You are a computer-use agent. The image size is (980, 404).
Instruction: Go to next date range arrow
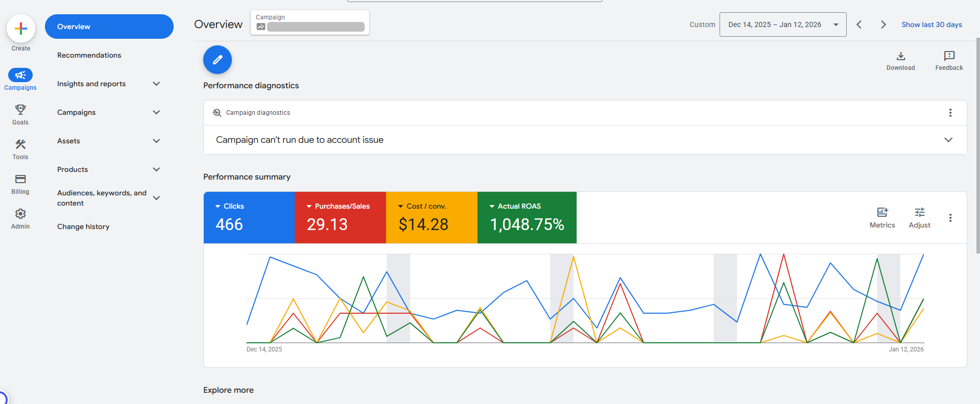tap(883, 24)
